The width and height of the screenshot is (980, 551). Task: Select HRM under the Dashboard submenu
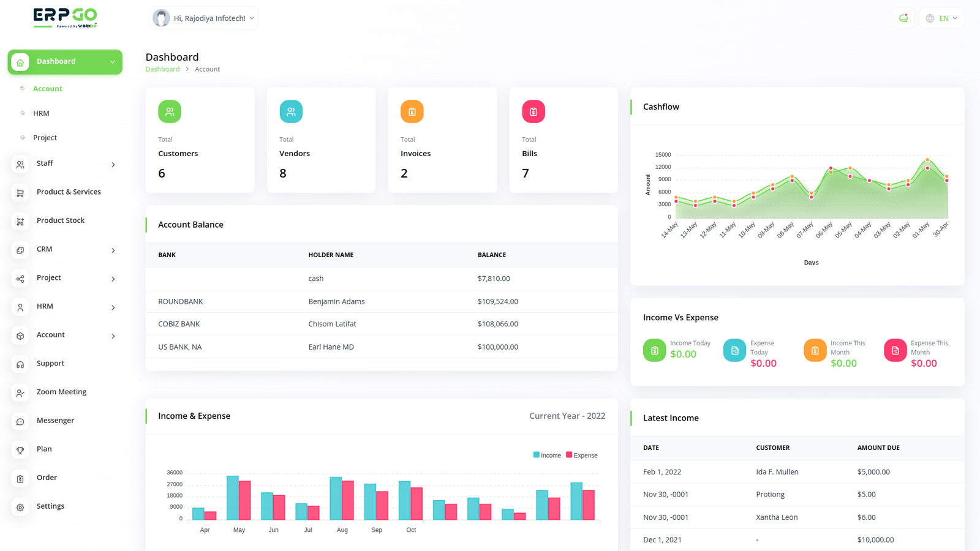(41, 113)
